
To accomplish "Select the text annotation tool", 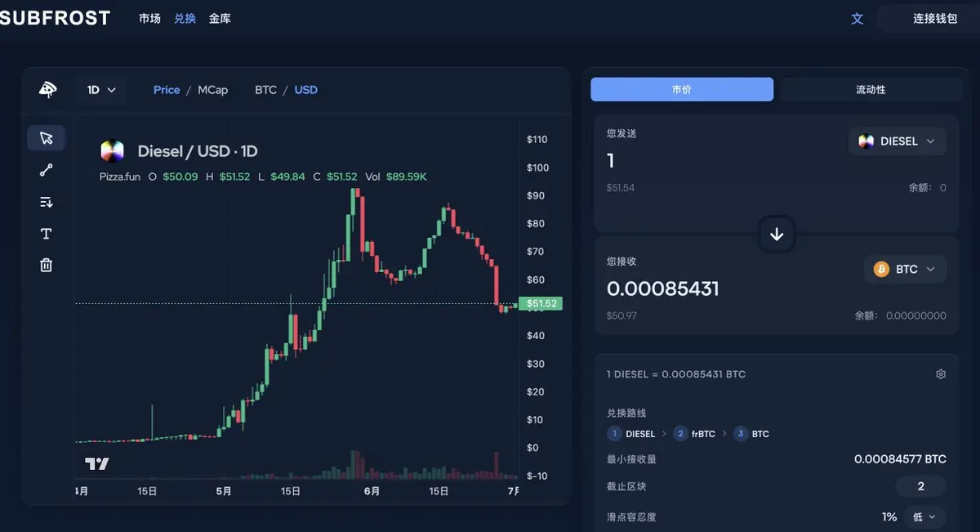I will coord(47,234).
